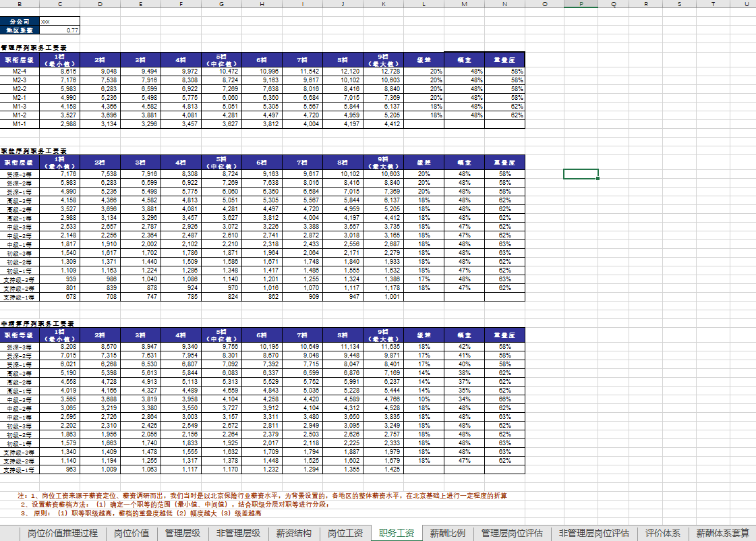Click the 10% grade-difference value cell
756x541 pixels.
[x=424, y=399]
